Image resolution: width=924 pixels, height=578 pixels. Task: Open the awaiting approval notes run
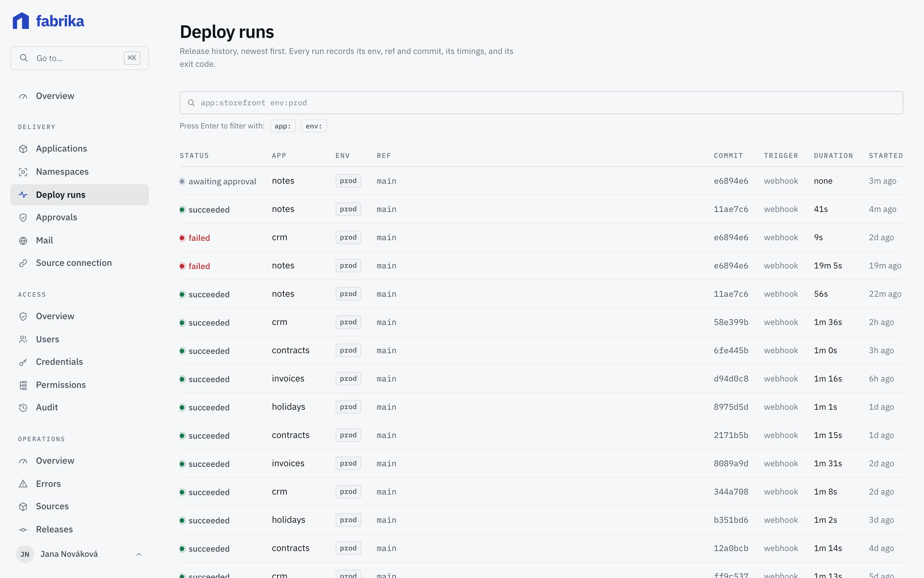542,181
